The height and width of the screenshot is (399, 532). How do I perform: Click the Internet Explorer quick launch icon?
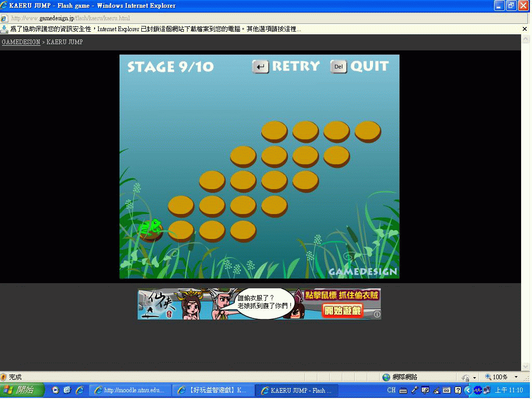click(x=79, y=390)
